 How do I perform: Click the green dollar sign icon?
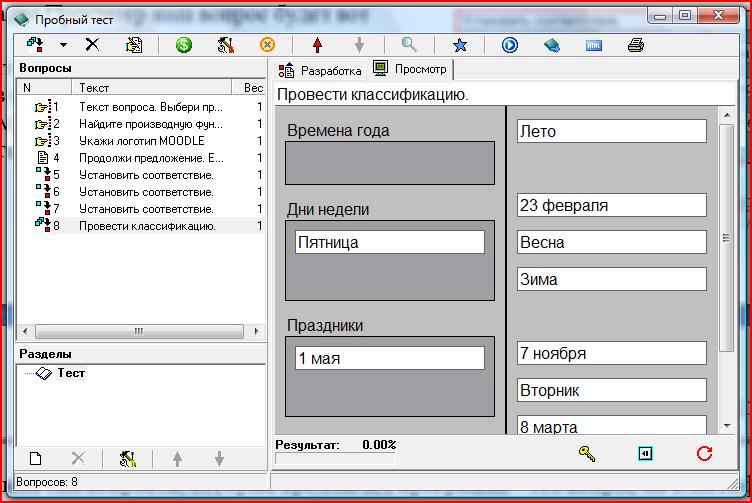pyautogui.click(x=184, y=45)
